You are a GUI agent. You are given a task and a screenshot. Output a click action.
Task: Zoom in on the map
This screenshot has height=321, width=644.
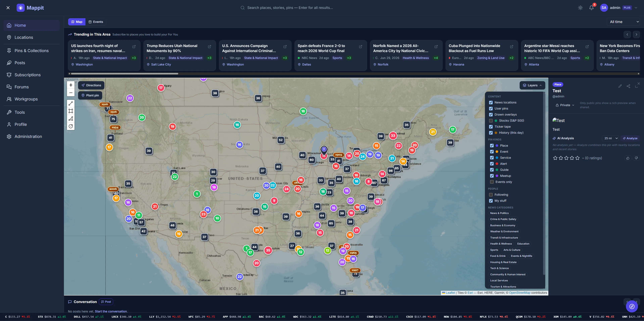click(71, 85)
